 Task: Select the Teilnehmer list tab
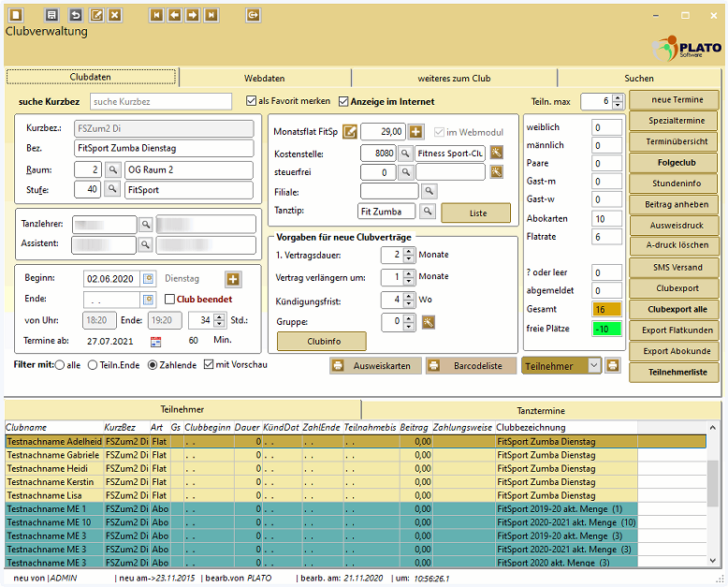(x=182, y=409)
